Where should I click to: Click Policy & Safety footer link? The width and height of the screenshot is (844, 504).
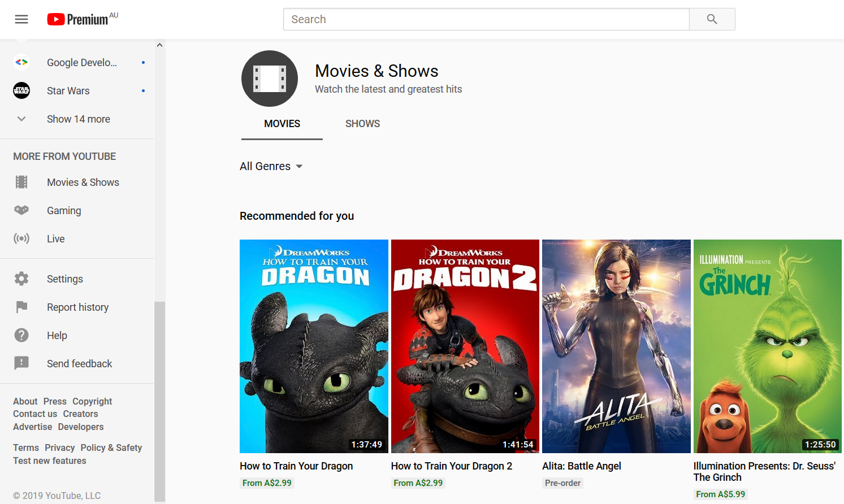coord(111,447)
